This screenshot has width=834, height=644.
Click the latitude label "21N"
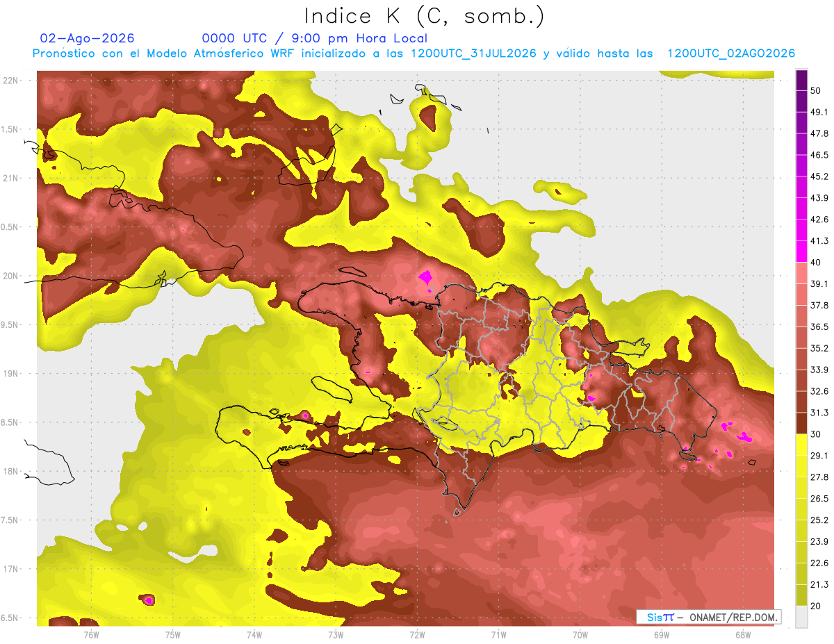coord(10,178)
